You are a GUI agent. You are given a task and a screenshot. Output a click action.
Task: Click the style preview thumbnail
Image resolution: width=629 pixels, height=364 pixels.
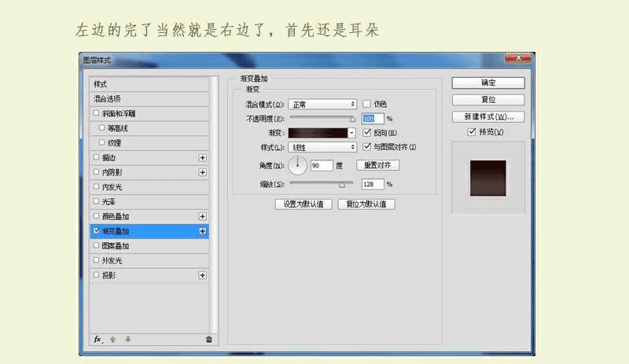(487, 178)
